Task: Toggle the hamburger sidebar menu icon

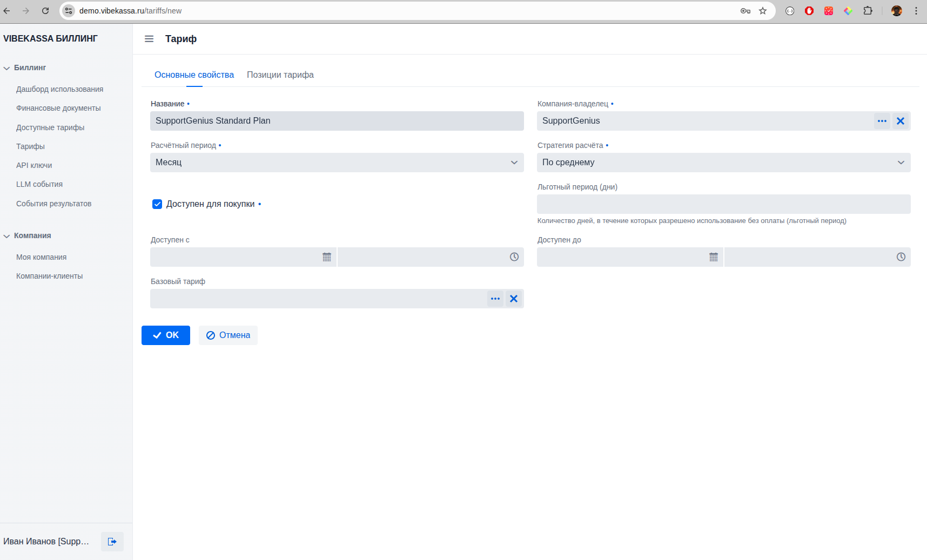Action: (x=149, y=39)
